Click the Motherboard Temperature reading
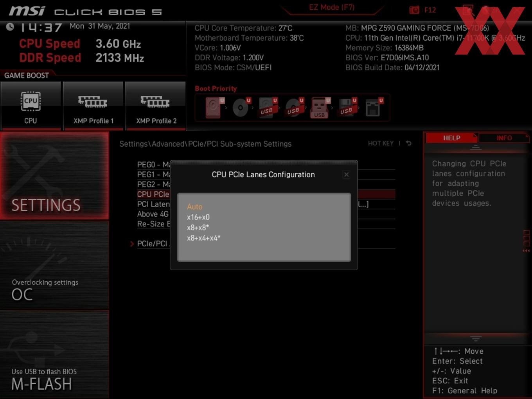The image size is (532, 399). [x=249, y=38]
